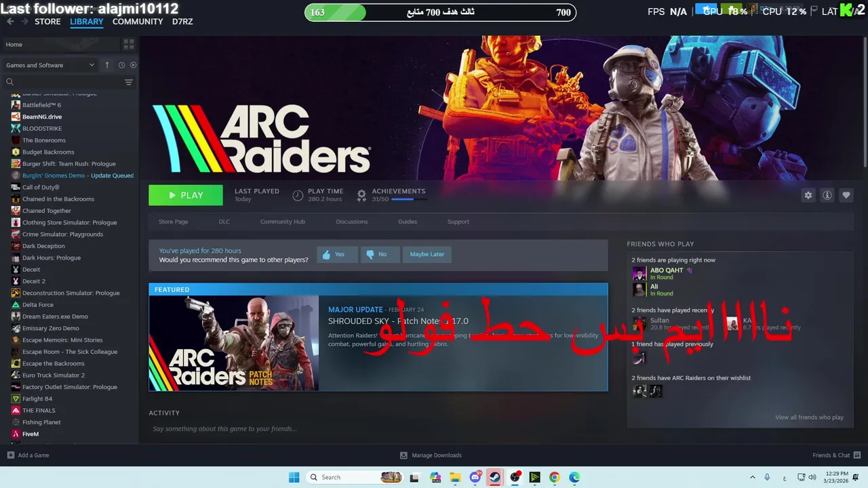Open the D7RZ profile menu
The height and width of the screenshot is (488, 868).
(182, 22)
